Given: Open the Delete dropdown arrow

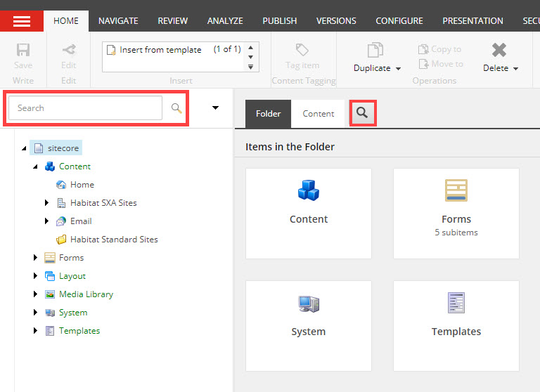Looking at the screenshot, I should [x=515, y=68].
